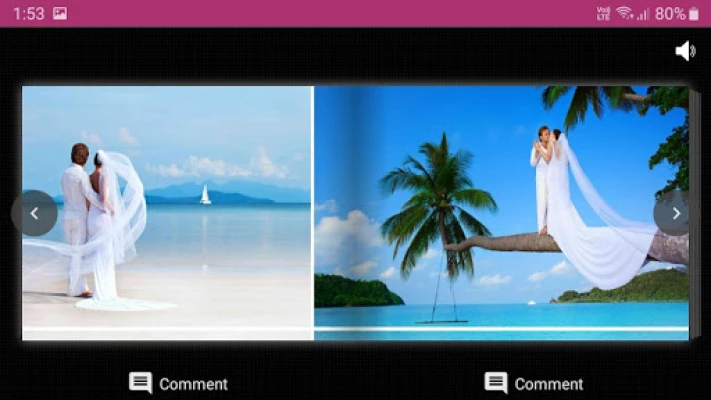Flip to next page with right arrow
The image size is (711, 400).
[x=676, y=213]
